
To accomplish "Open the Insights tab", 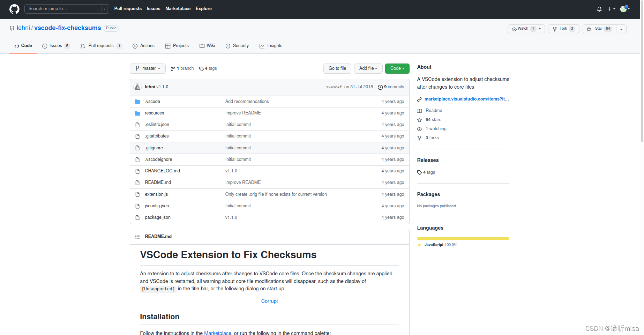I will [x=271, y=46].
